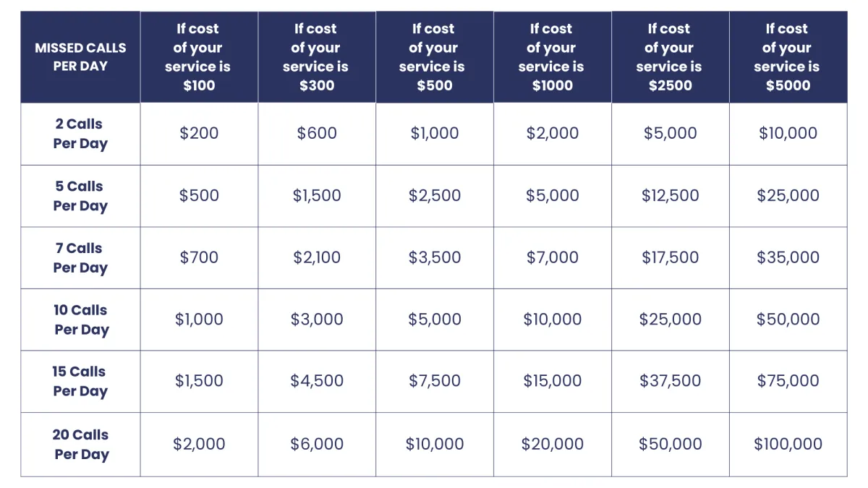This screenshot has height=488, width=868.
Task: Select the $15,000 cell
Action: [x=553, y=382]
